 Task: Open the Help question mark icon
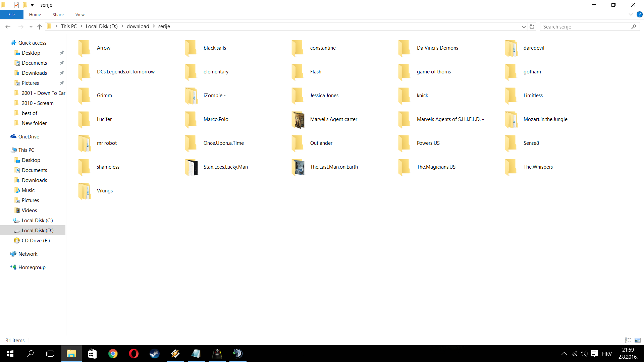click(639, 14)
